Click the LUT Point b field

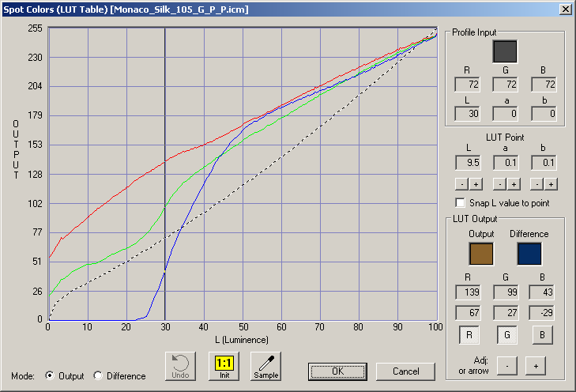pyautogui.click(x=544, y=163)
